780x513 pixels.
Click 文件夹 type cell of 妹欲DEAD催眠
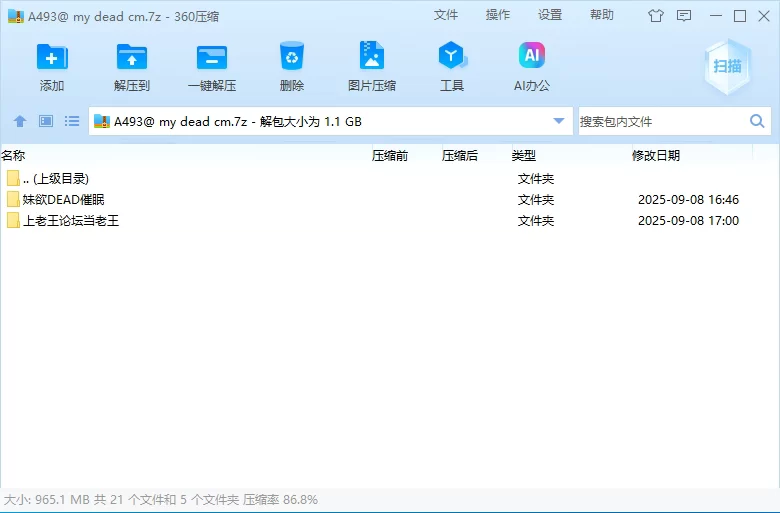click(x=536, y=200)
